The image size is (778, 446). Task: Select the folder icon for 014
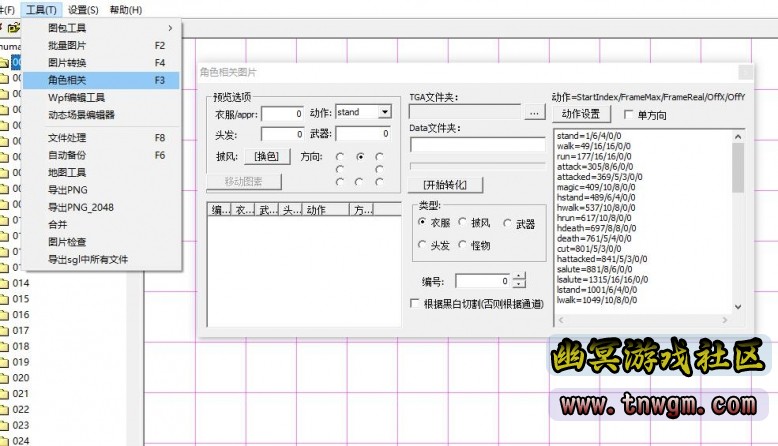click(4, 283)
